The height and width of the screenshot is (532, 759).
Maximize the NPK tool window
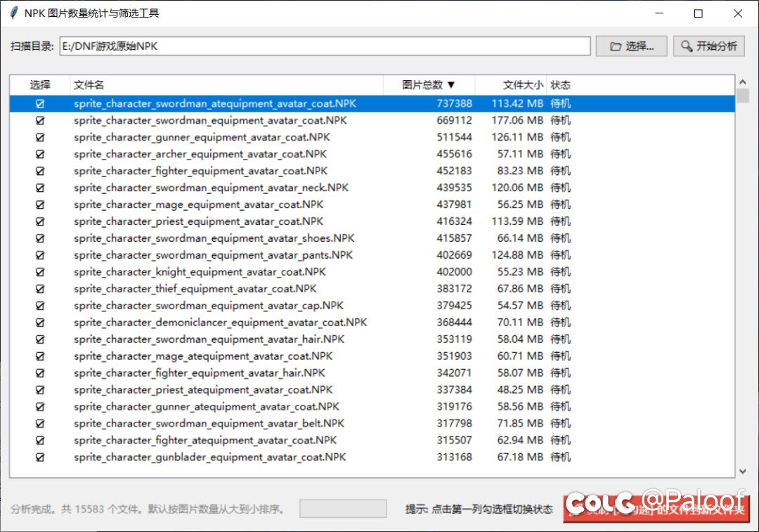click(698, 13)
